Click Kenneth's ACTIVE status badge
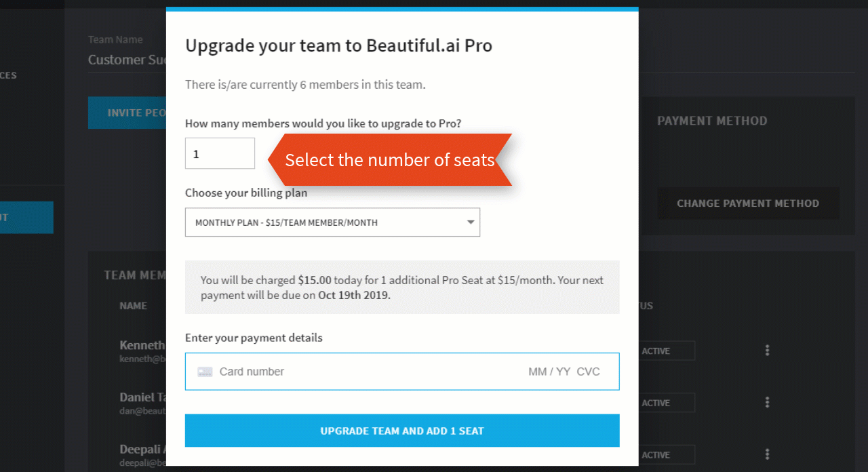The width and height of the screenshot is (868, 472). (666, 351)
